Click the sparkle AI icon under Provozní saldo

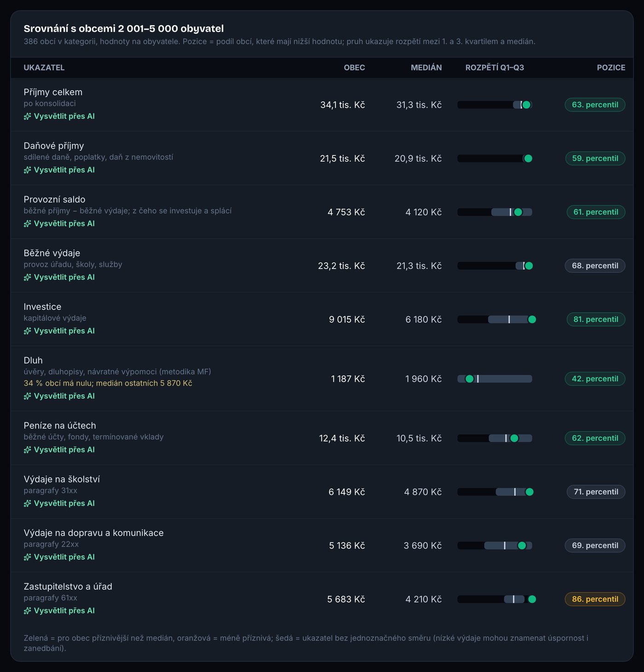click(28, 224)
